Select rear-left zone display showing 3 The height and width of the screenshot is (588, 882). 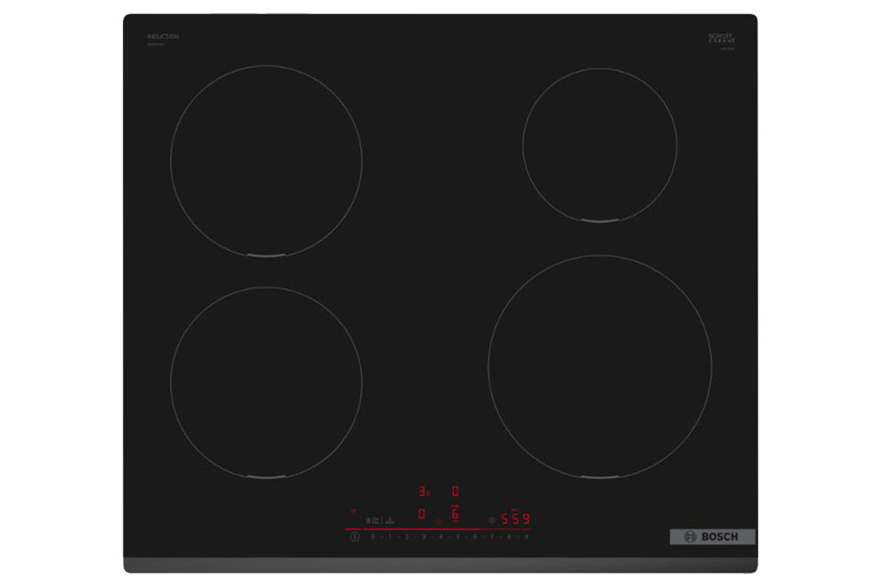[424, 491]
